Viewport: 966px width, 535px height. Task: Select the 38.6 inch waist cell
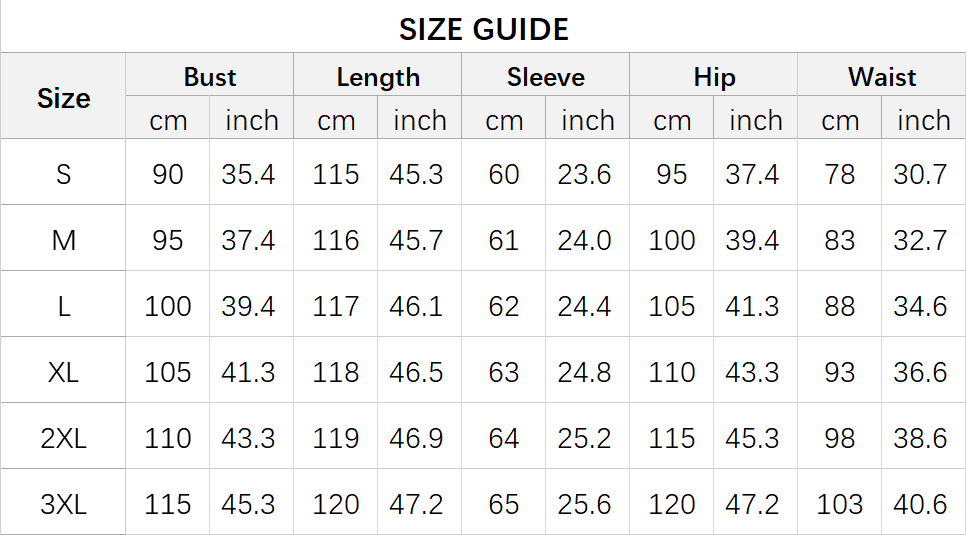(920, 438)
